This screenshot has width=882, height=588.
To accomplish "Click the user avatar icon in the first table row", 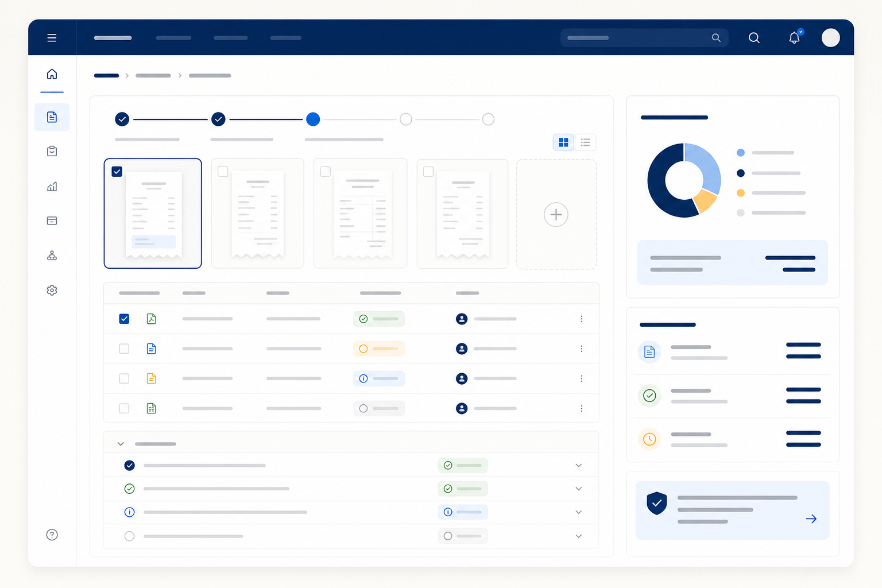I will (x=462, y=319).
